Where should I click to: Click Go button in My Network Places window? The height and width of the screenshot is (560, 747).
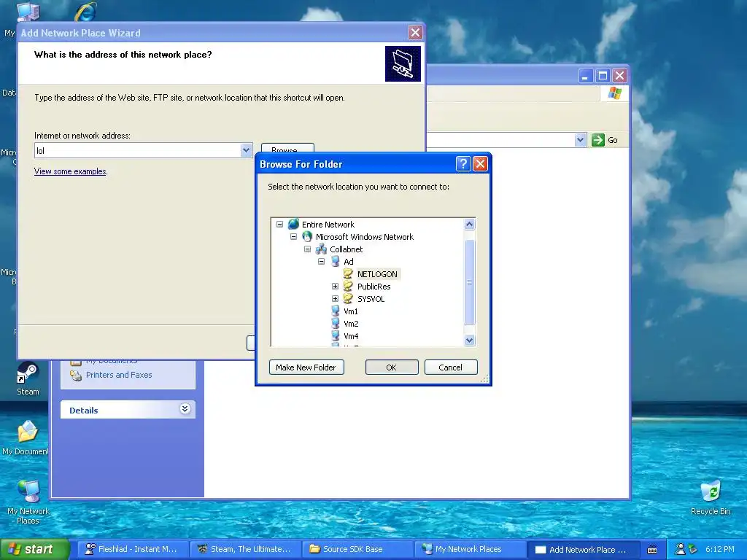pyautogui.click(x=605, y=140)
